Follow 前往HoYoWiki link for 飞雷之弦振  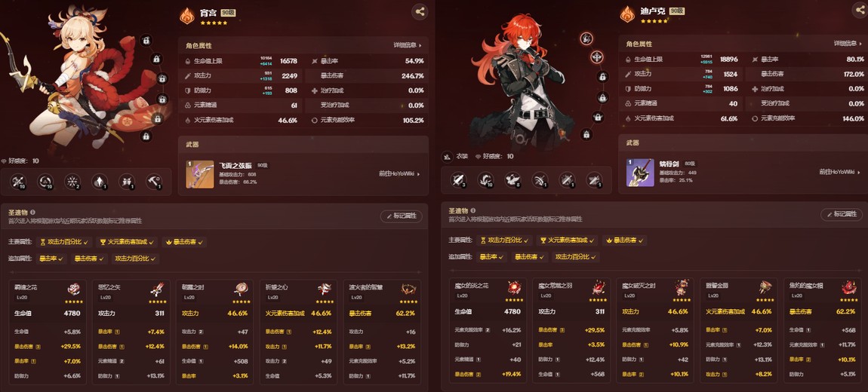399,173
